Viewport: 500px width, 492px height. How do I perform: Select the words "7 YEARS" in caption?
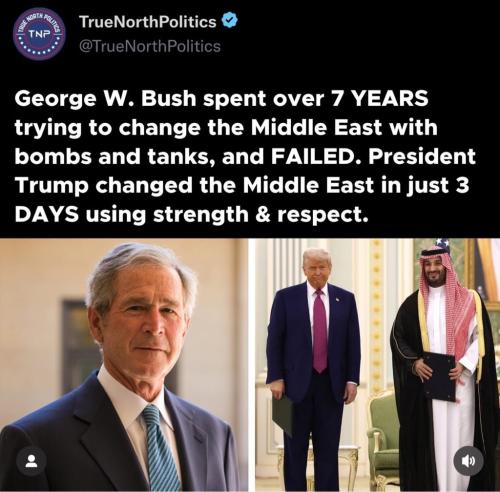(x=379, y=99)
